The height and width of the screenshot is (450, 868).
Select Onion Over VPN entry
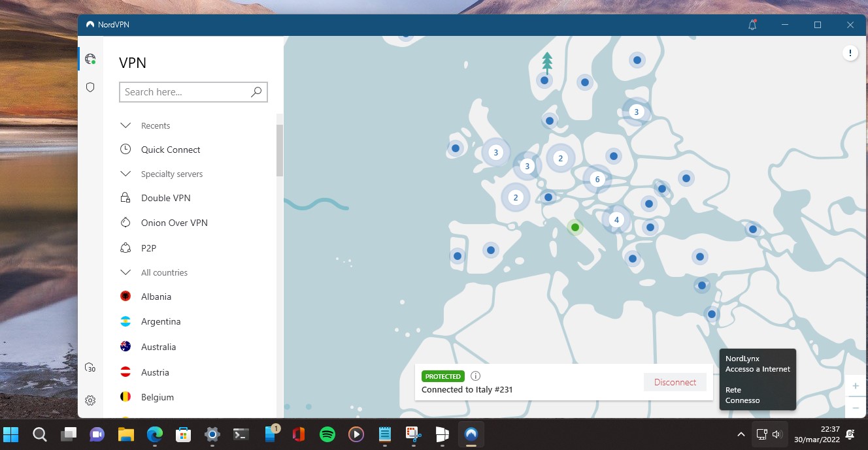175,223
